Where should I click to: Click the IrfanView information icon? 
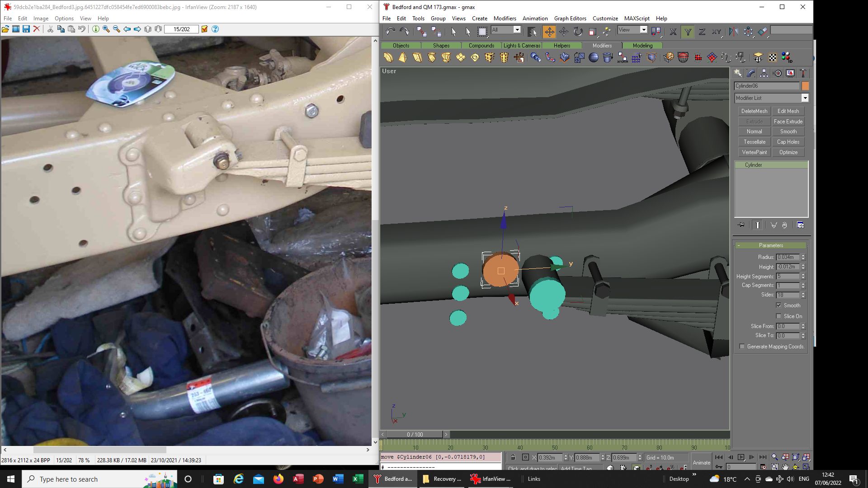96,29
